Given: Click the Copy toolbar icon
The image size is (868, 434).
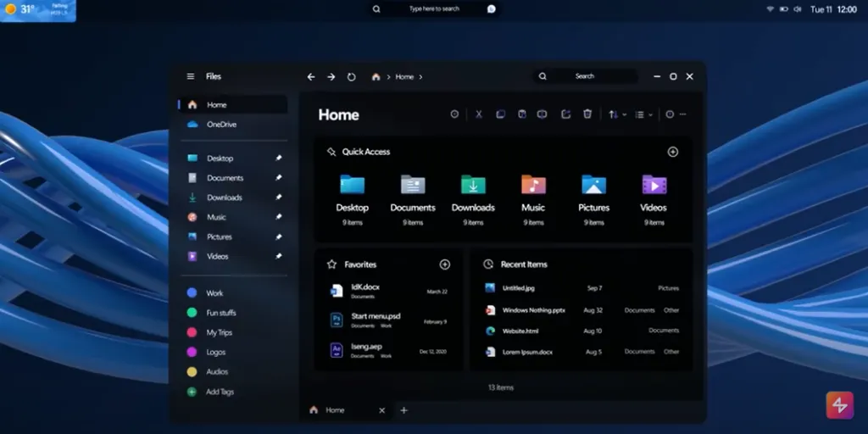Looking at the screenshot, I should [500, 114].
